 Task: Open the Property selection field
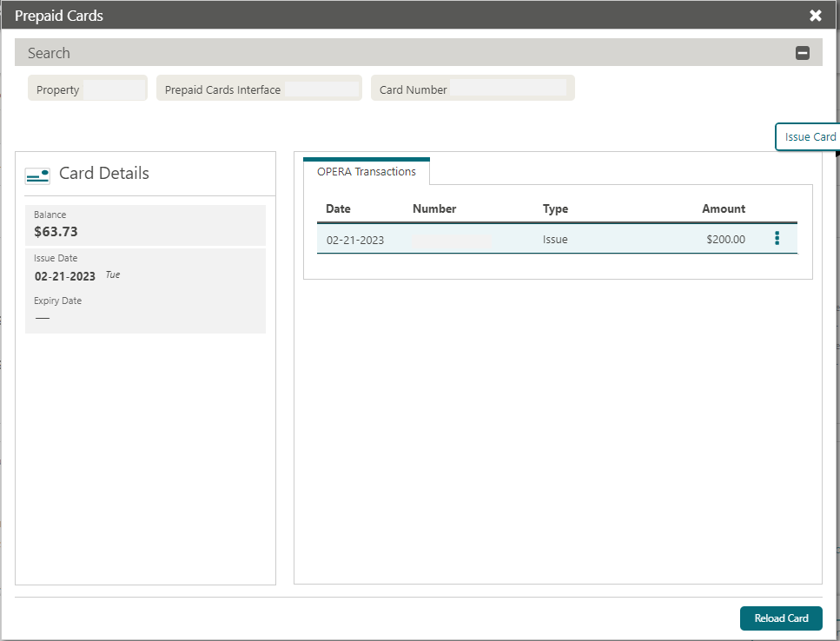[87, 88]
